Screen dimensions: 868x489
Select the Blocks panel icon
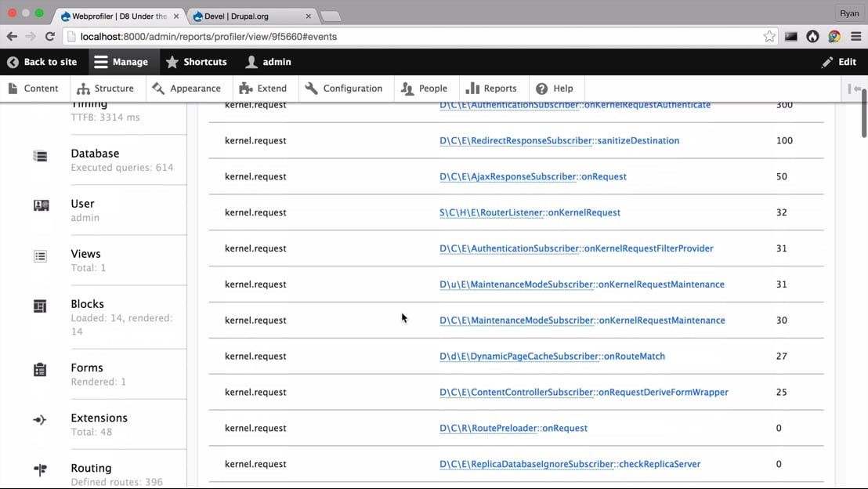tap(41, 306)
